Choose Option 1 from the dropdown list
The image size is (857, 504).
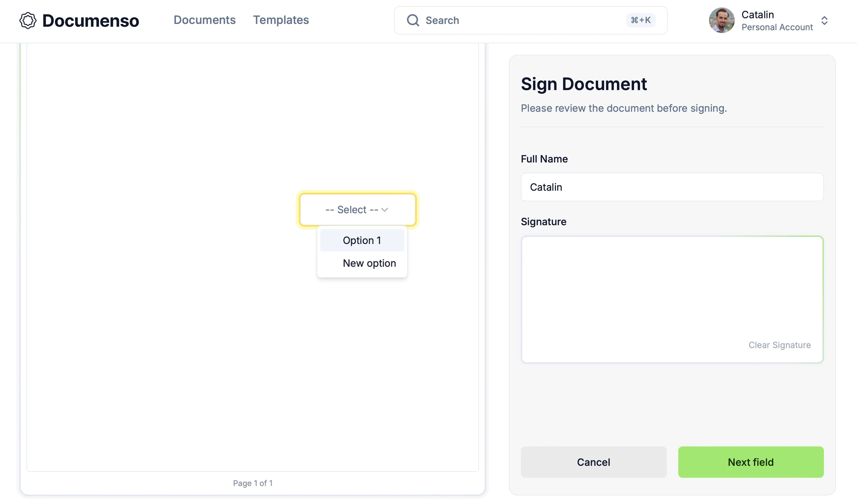point(362,240)
